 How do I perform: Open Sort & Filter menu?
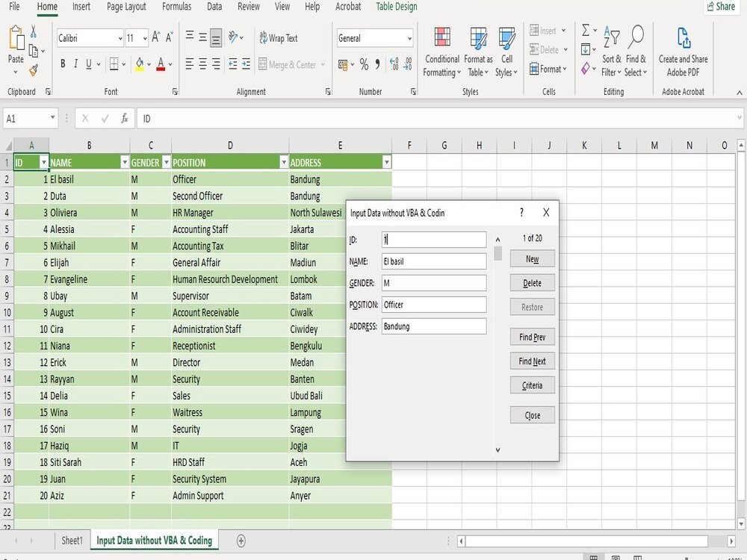click(x=611, y=52)
